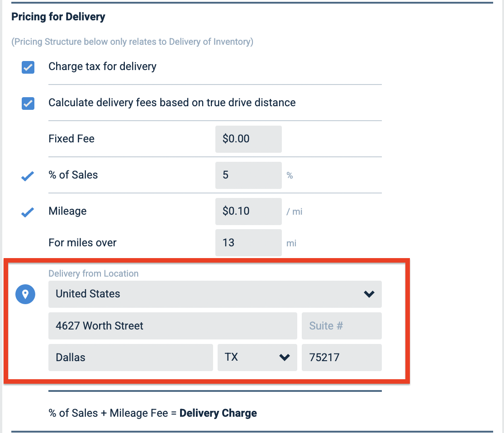This screenshot has width=504, height=433.
Task: Click the Delivery from Location label
Action: (x=94, y=273)
